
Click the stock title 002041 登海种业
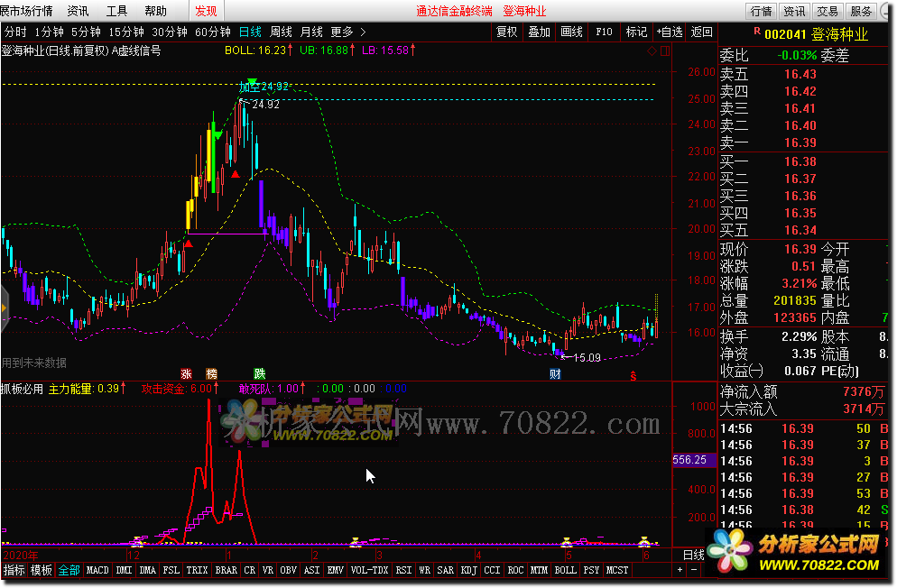[x=816, y=34]
